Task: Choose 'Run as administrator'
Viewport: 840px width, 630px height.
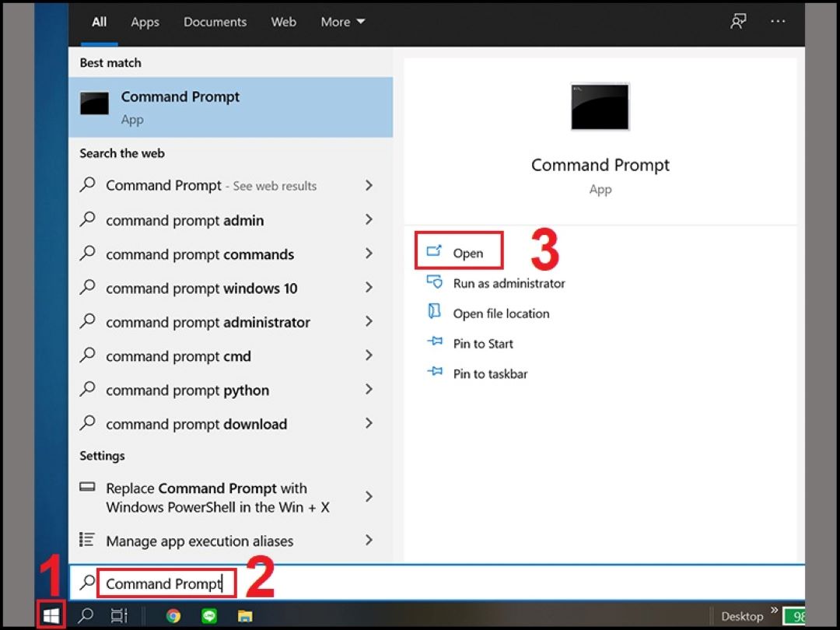Action: (495, 283)
